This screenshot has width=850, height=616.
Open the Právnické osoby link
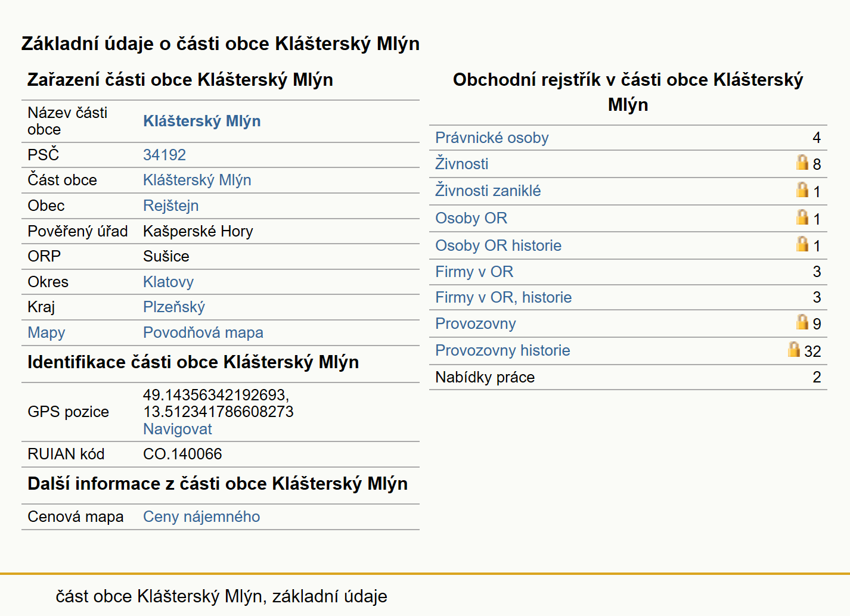coord(492,138)
